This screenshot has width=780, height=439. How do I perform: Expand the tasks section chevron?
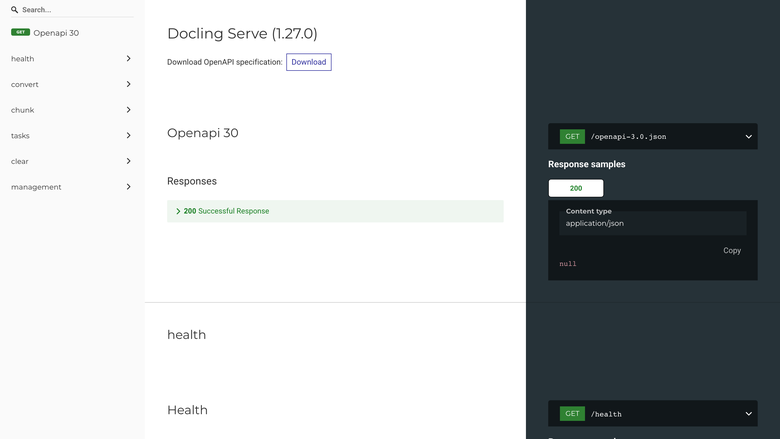point(128,135)
